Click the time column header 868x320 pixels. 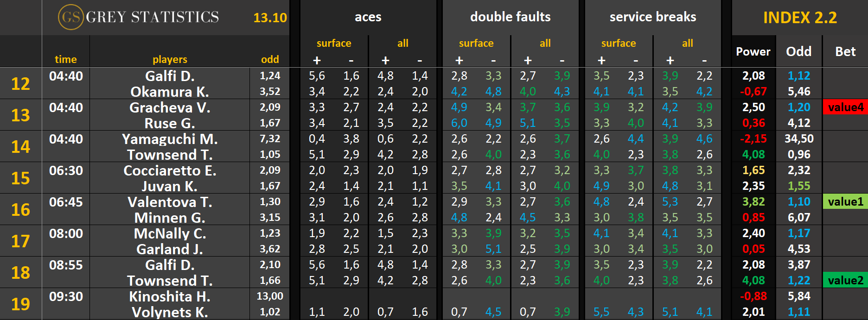66,59
